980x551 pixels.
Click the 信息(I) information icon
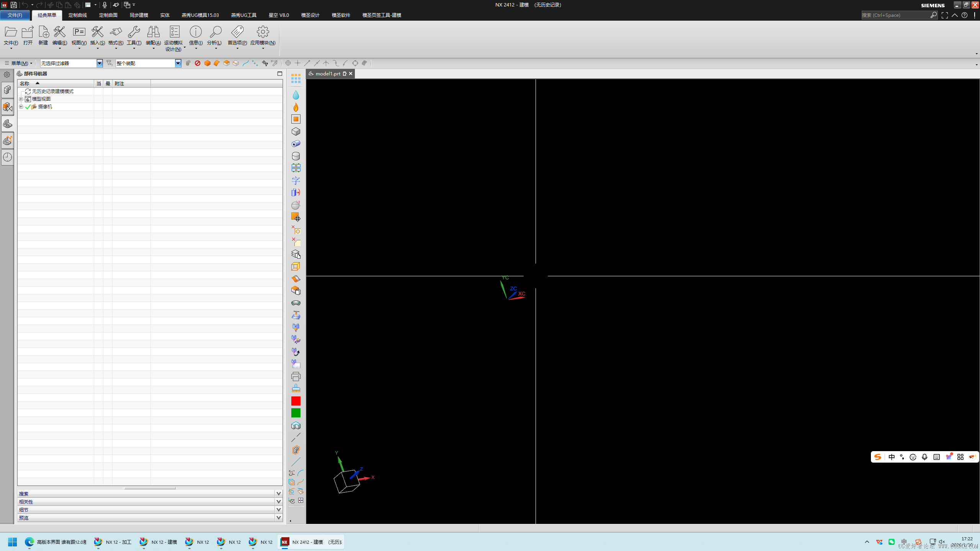196,32
